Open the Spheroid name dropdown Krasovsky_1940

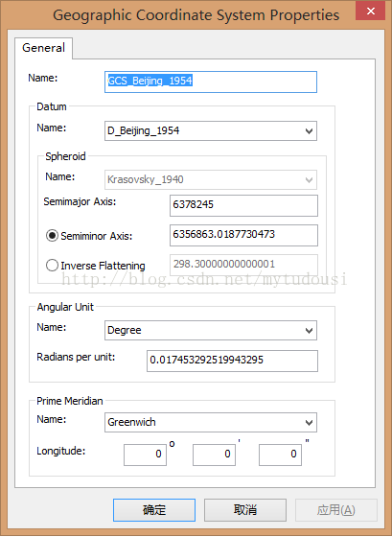(x=211, y=180)
